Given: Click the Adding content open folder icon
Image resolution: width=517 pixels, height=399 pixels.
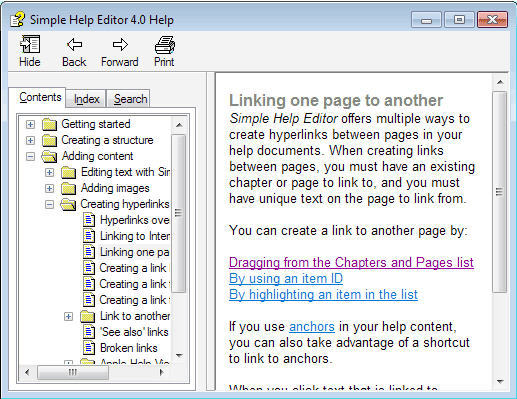Looking at the screenshot, I should pos(49,156).
